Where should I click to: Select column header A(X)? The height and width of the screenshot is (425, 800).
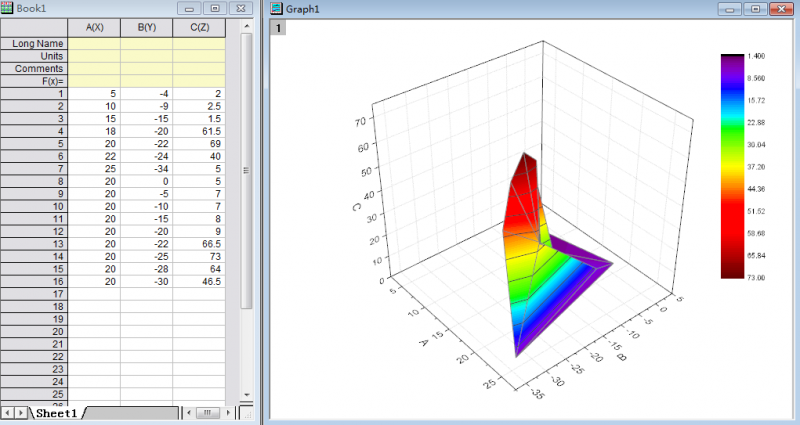(94, 28)
